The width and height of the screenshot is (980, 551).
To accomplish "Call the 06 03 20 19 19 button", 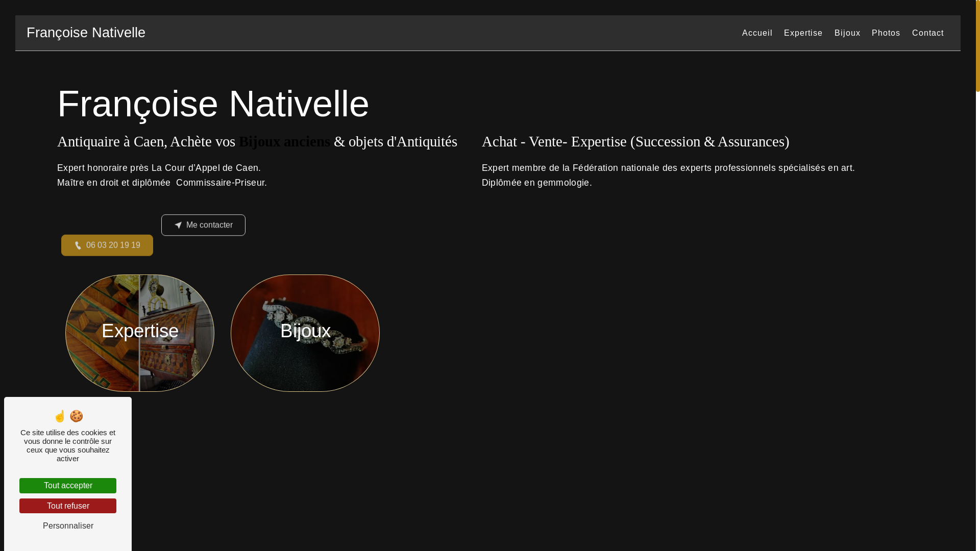I will click(107, 245).
